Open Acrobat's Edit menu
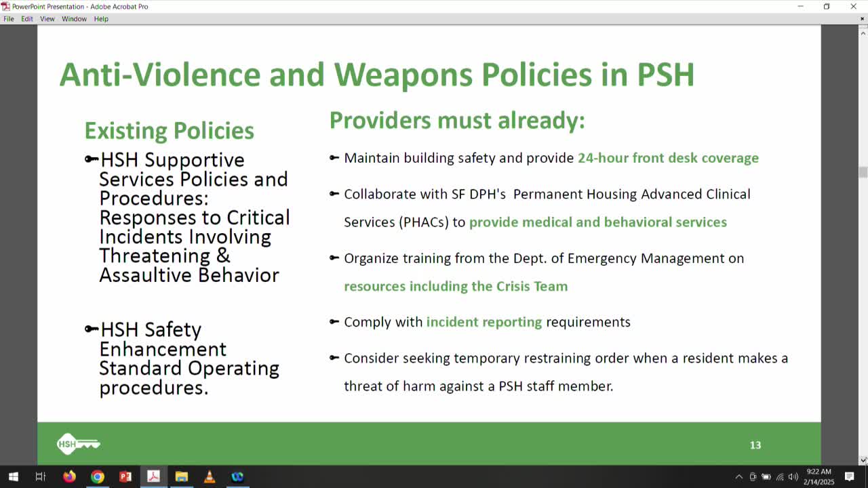The height and width of the screenshot is (488, 868). (27, 18)
